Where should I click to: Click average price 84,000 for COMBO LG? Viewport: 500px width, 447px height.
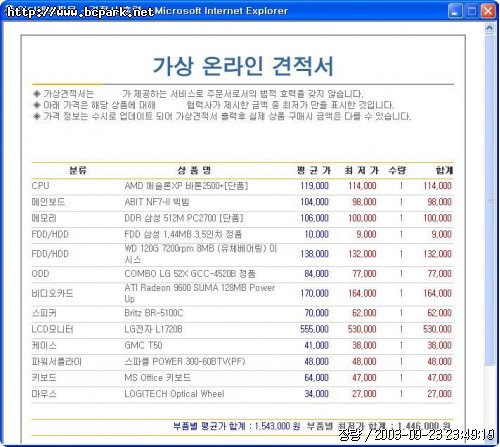point(316,274)
